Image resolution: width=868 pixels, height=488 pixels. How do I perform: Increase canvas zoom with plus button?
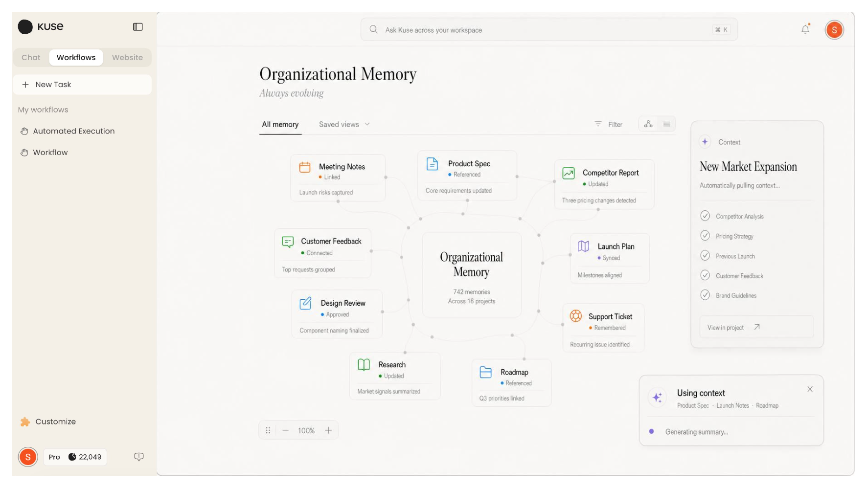tap(328, 430)
